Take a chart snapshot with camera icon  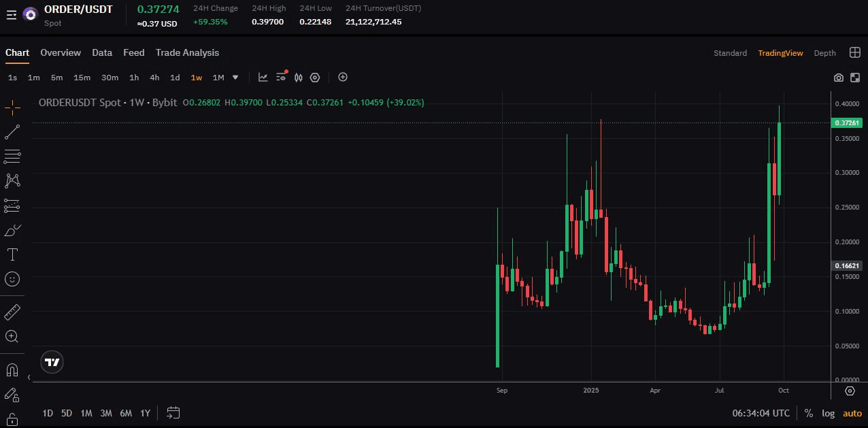click(x=839, y=78)
